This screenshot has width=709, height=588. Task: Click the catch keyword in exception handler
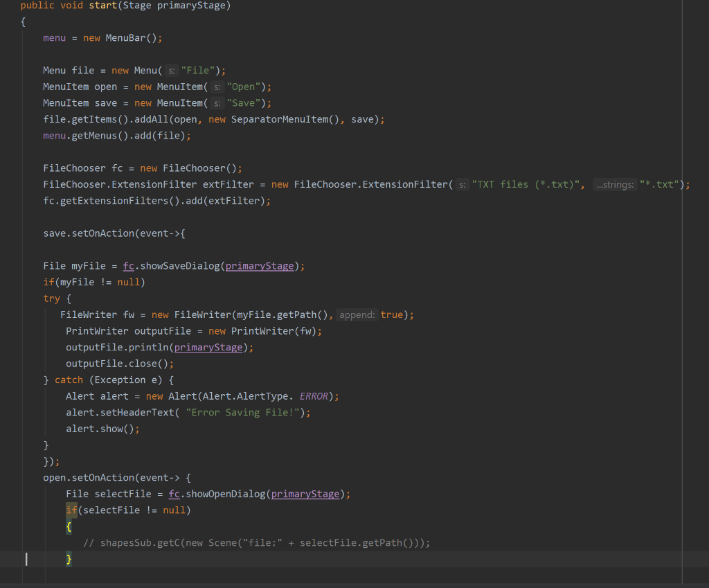pos(69,380)
